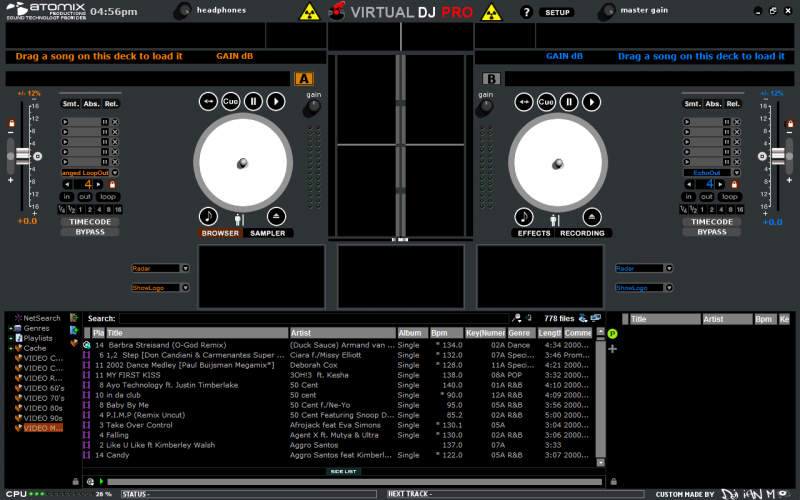This screenshot has height=500, width=800.
Task: Click the pitch reset circle on deck A
Action: [37, 156]
